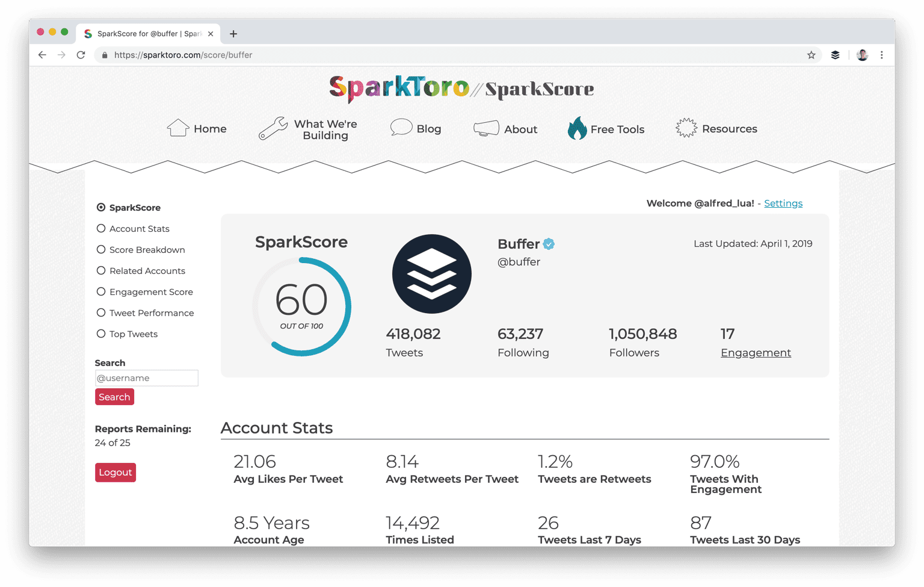Click the Welcome @alfred_lua! text
This screenshot has height=587, width=924.
700,203
